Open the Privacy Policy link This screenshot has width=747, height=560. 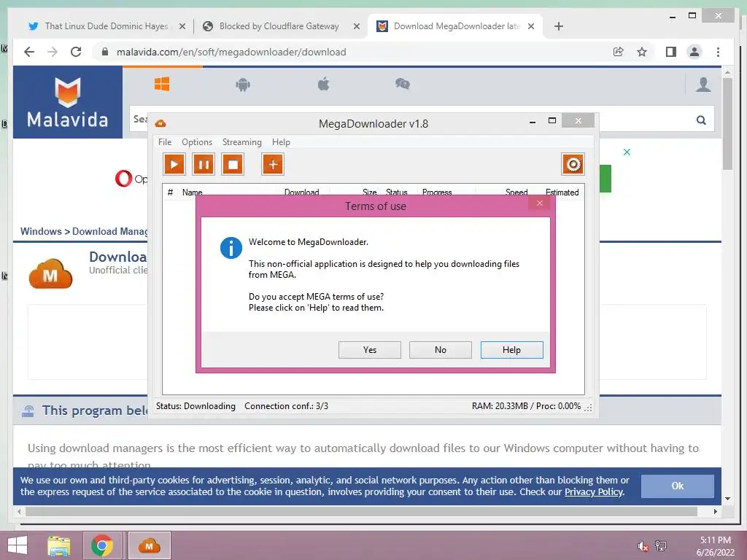pyautogui.click(x=594, y=492)
